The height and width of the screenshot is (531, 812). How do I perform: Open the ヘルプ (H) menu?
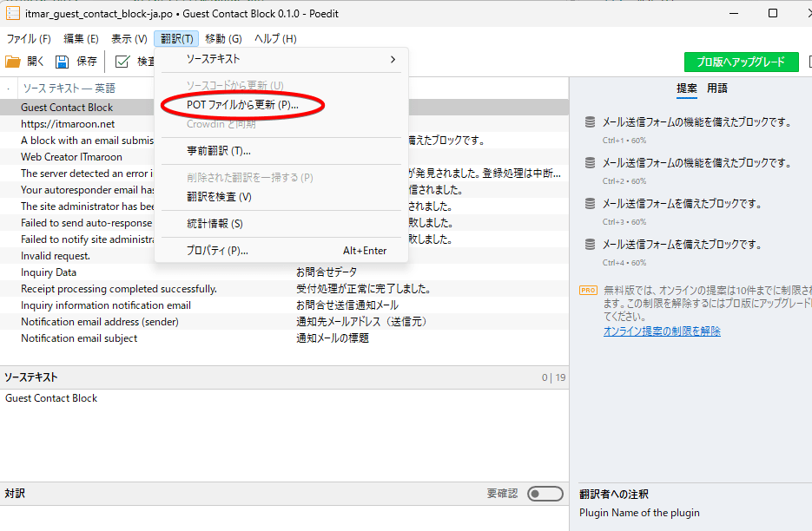[x=275, y=39]
